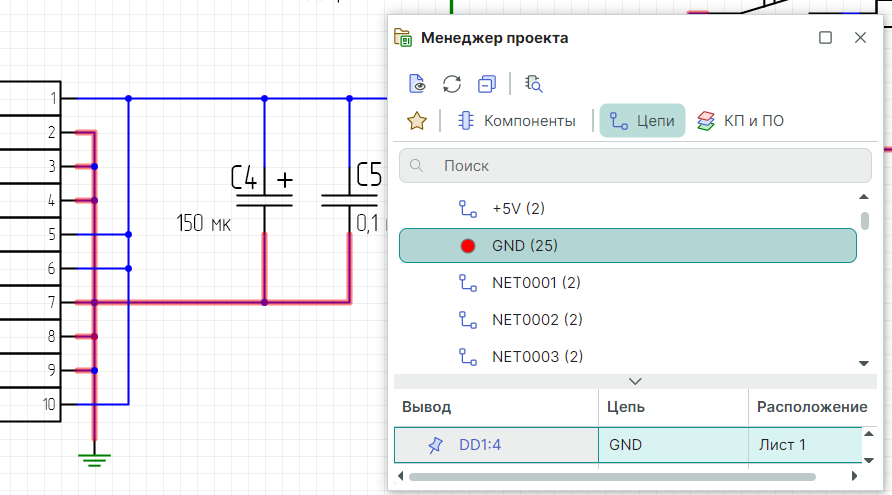The height and width of the screenshot is (495, 892).
Task: Click the find component on schematic icon
Action: click(533, 84)
